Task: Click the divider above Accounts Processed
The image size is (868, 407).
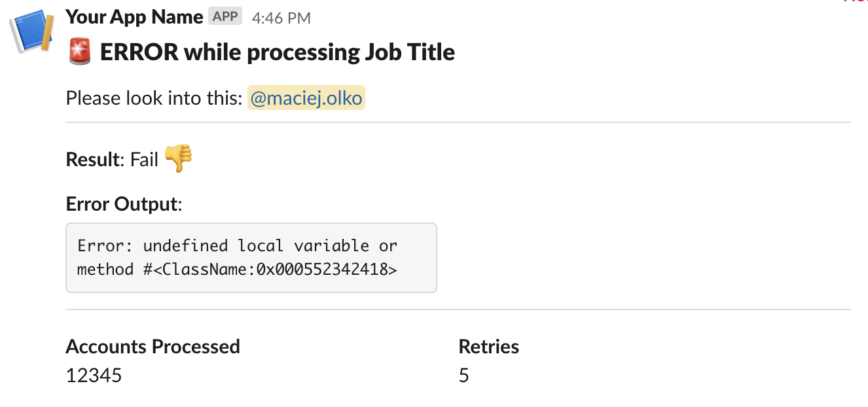Action: tap(458, 310)
